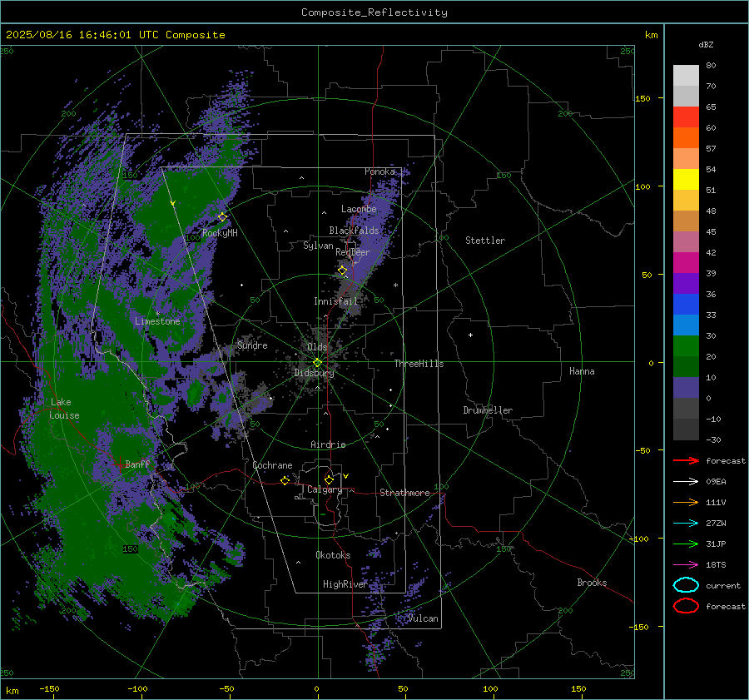Click the RedDeer city label
The image size is (749, 700).
(353, 252)
